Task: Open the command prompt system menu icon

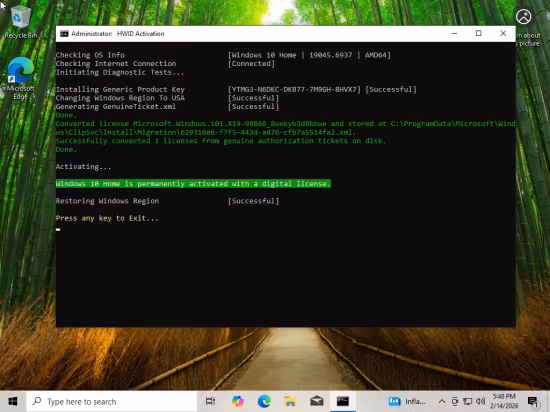Action: tap(64, 34)
